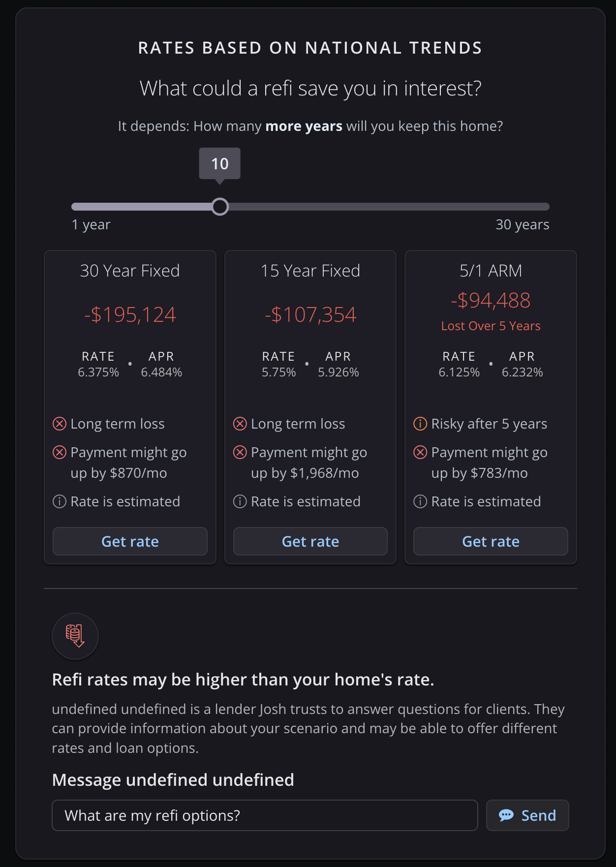Click X icon next to 'up by $1,968/mo'
This screenshot has width=616, height=867.
240,452
